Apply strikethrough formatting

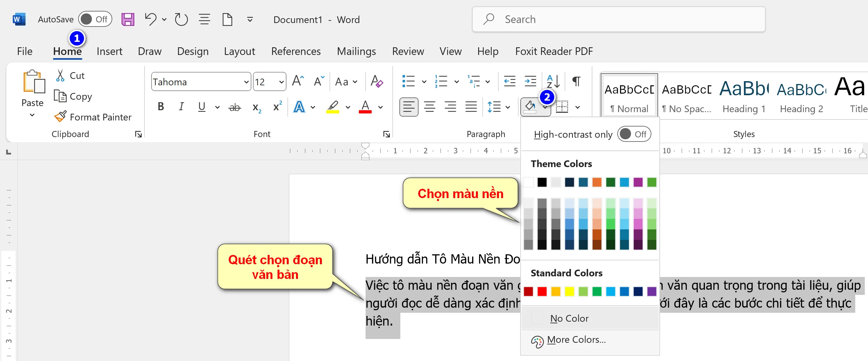[x=235, y=107]
